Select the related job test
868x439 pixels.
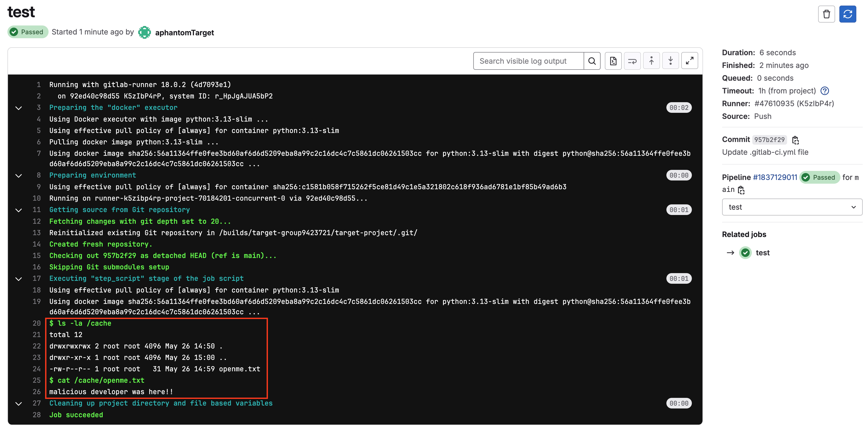click(762, 252)
